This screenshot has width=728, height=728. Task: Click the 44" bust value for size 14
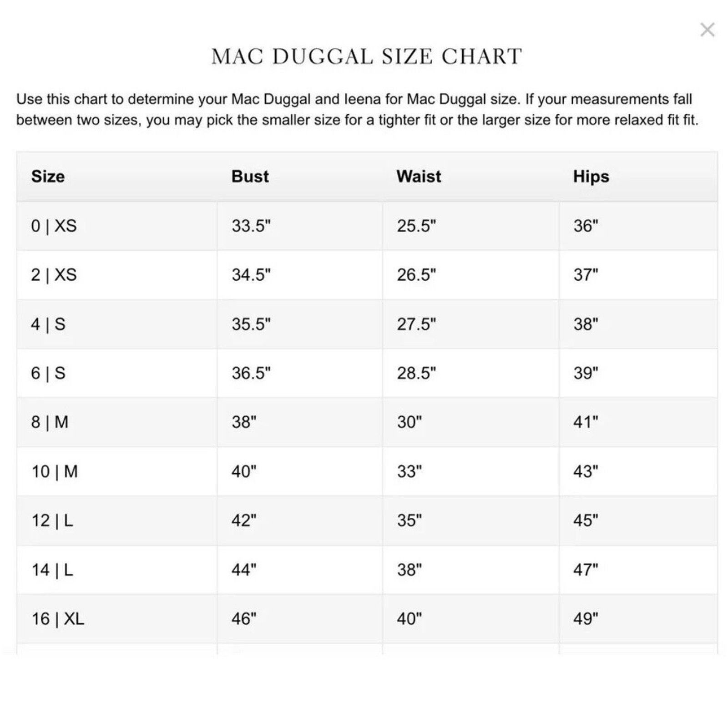[x=243, y=570]
